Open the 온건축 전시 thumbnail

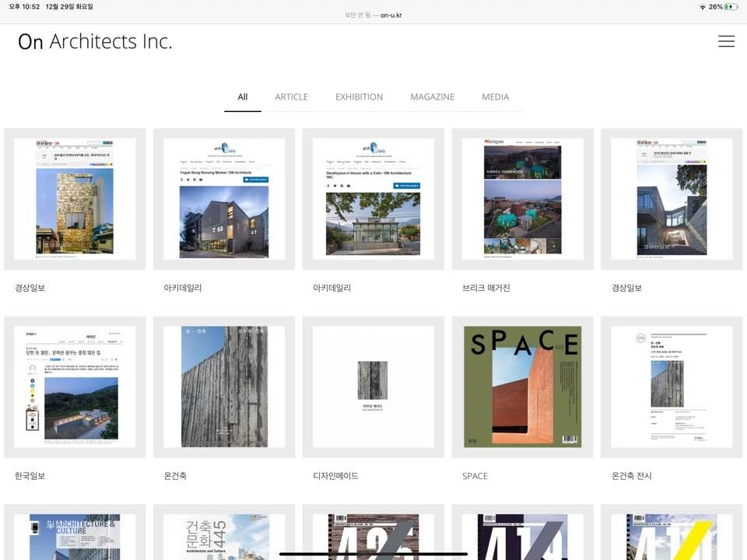(x=672, y=387)
